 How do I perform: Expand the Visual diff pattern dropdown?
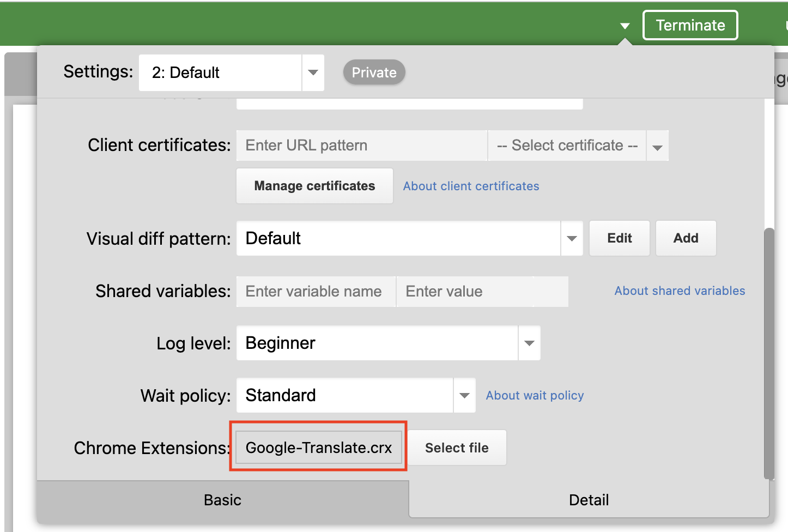pyautogui.click(x=572, y=238)
